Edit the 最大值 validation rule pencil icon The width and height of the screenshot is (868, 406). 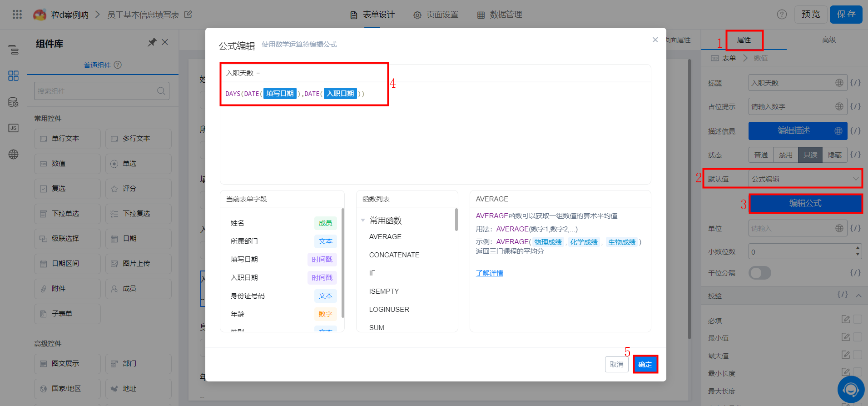coord(846,355)
